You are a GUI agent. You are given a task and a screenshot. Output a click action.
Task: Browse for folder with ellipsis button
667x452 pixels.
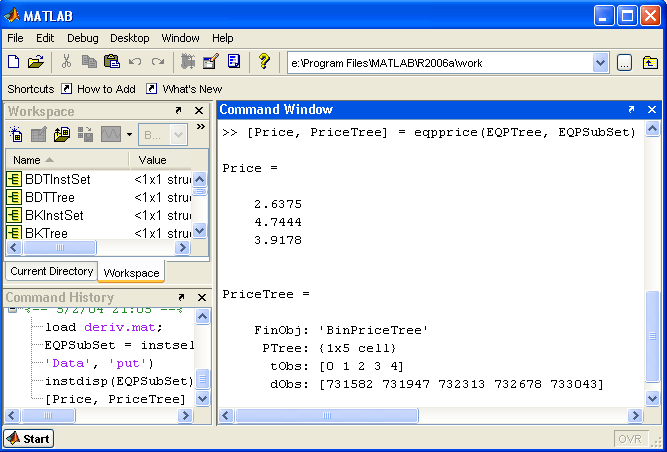click(x=624, y=63)
